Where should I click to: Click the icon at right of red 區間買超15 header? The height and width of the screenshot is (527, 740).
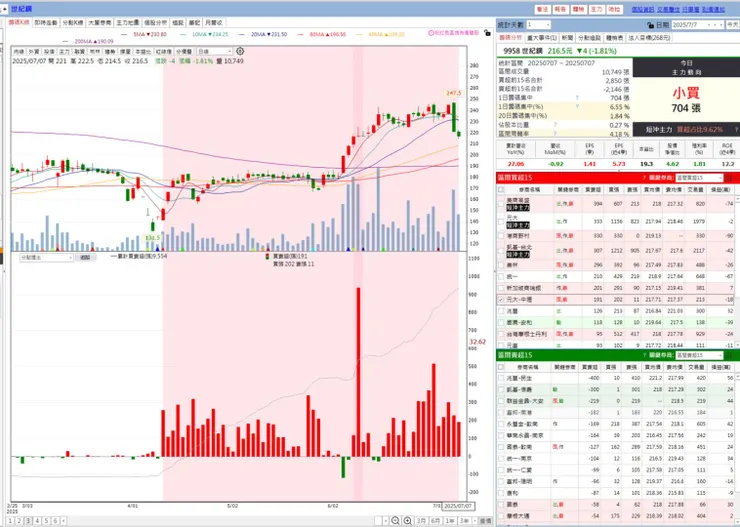coord(729,178)
